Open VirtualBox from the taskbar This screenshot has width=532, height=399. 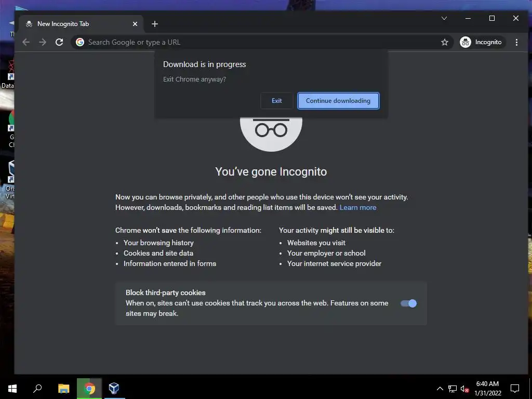tap(114, 388)
